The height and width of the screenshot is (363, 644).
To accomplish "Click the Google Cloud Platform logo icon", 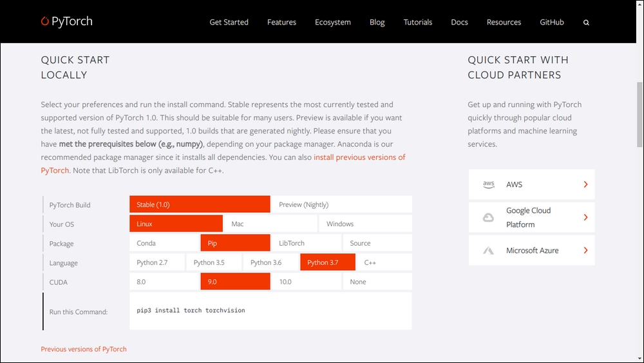I will [x=488, y=217].
